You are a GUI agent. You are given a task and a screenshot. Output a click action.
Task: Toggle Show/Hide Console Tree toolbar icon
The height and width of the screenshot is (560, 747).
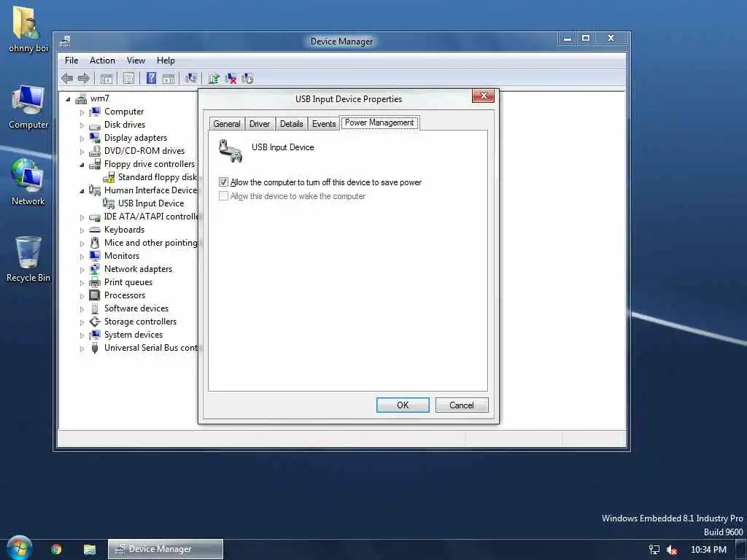click(107, 79)
